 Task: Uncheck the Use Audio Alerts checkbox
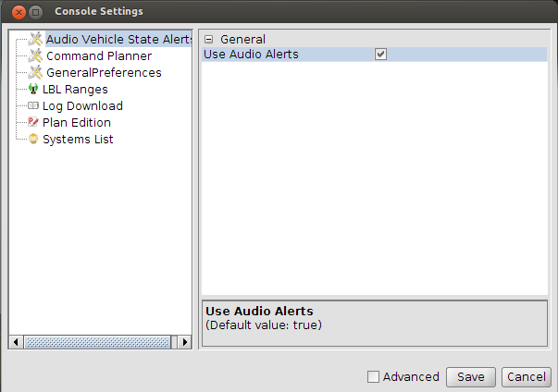[380, 55]
